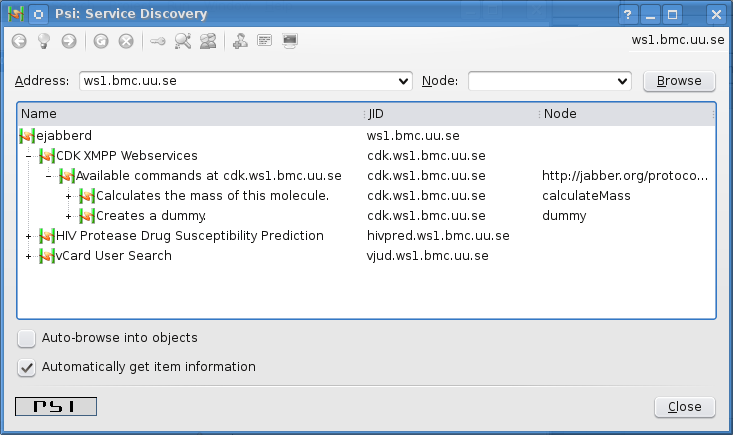The height and width of the screenshot is (435, 733).
Task: Open the Node combo box dropdown
Action: [623, 81]
